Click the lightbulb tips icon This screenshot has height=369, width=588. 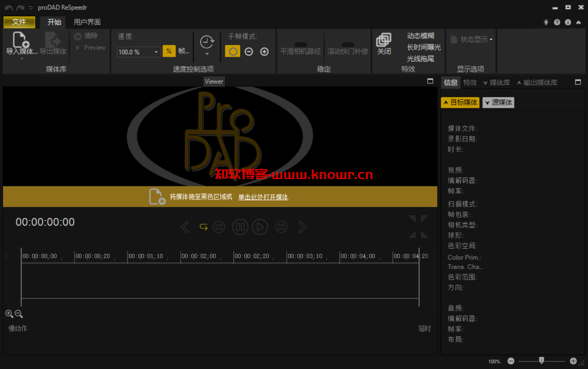[x=546, y=22]
